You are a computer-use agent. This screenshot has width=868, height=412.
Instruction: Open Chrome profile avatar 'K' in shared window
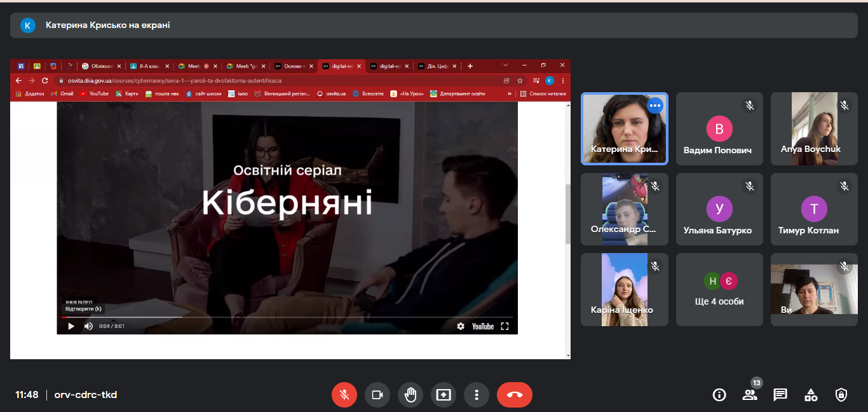(x=550, y=81)
